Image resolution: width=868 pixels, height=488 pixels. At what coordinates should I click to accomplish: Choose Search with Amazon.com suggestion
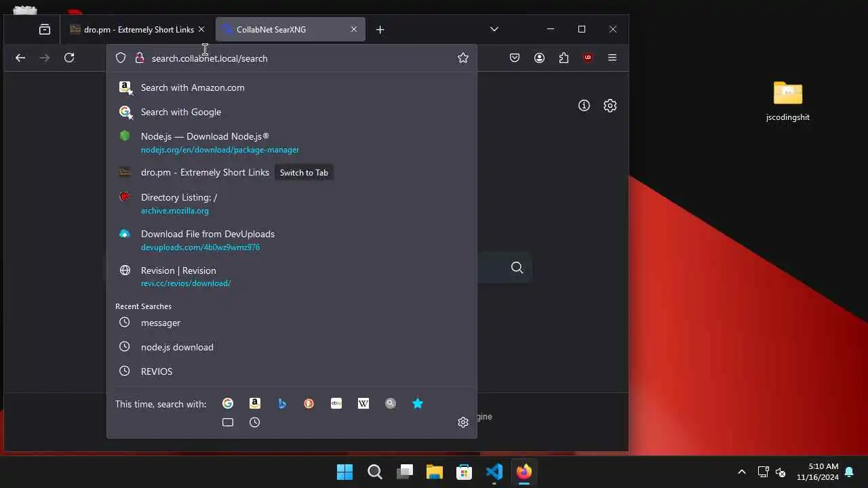pos(292,87)
